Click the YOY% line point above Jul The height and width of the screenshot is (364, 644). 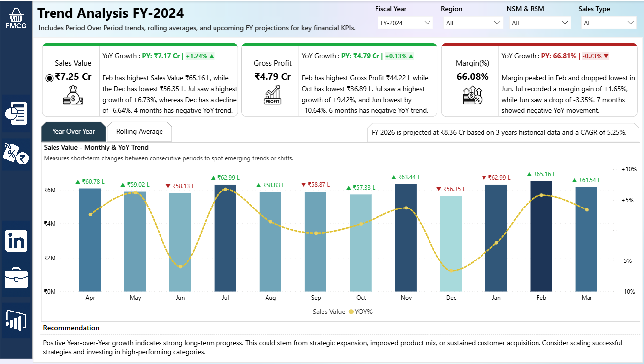point(225,190)
